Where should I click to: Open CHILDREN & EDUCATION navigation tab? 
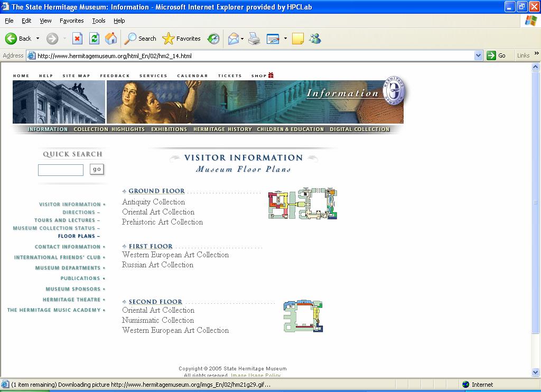[x=291, y=129]
